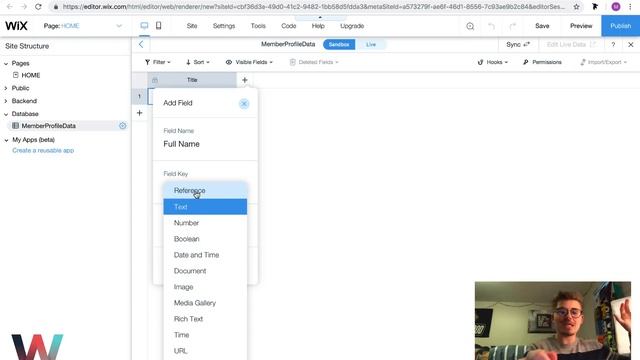
Task: Click the Save button
Action: tap(542, 26)
